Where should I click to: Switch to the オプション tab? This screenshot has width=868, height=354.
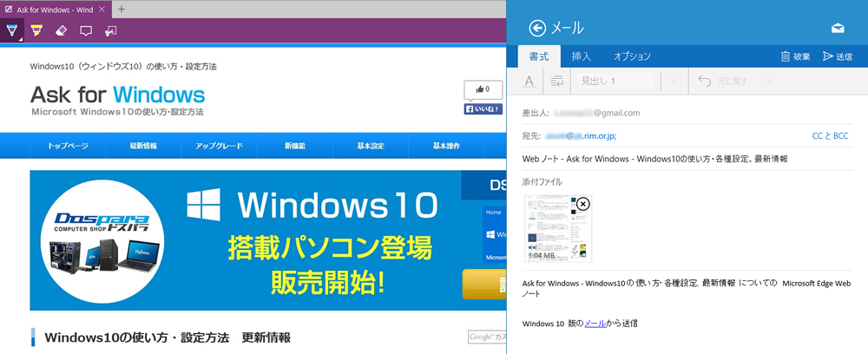(632, 56)
